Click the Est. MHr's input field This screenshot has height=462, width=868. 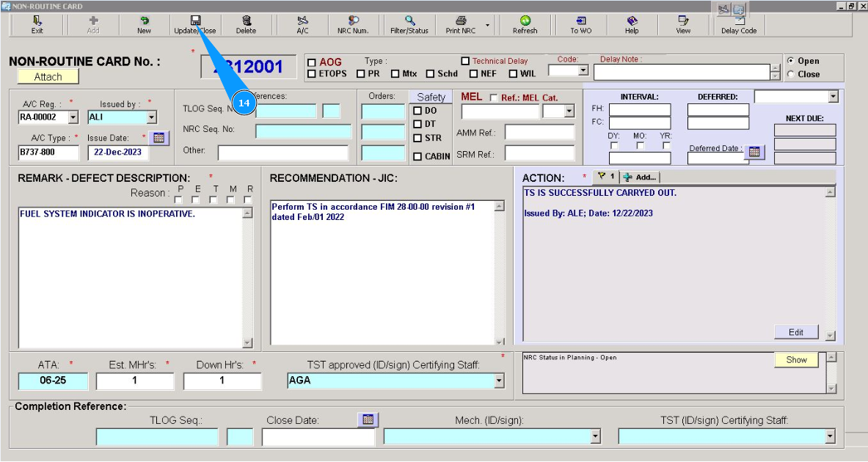pos(134,381)
